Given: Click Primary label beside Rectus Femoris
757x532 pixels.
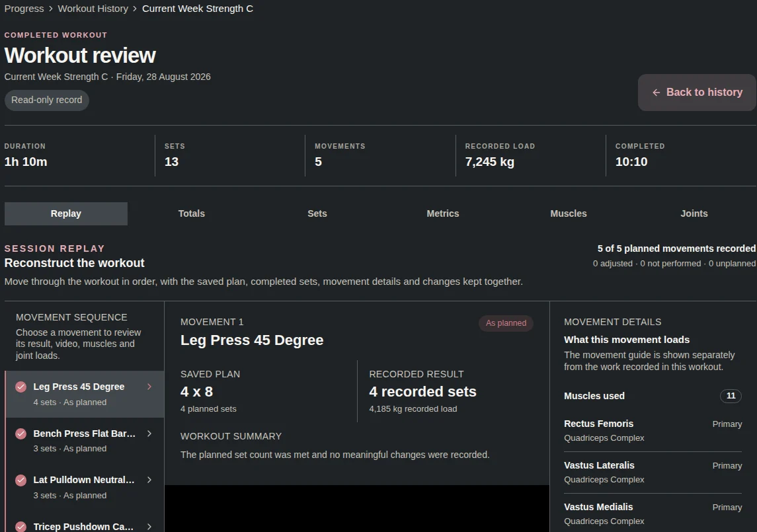Looking at the screenshot, I should pyautogui.click(x=727, y=424).
